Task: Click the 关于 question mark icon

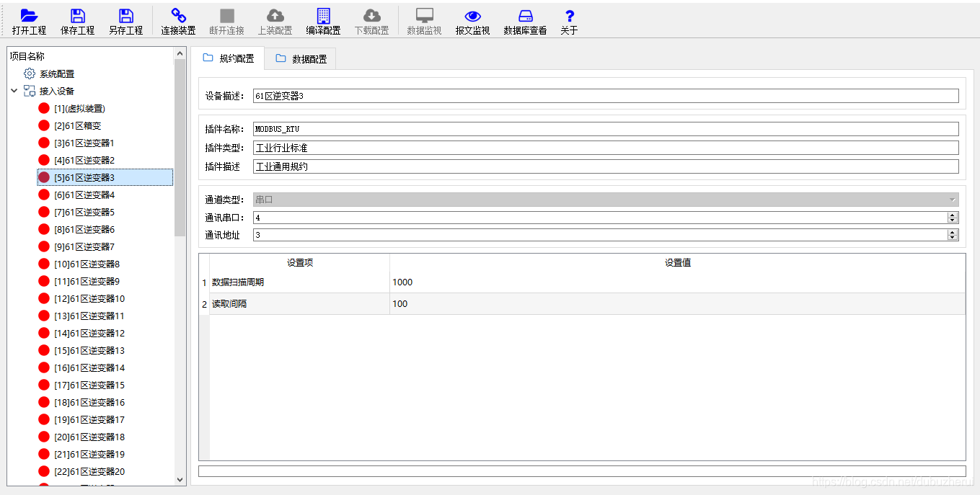Action: click(570, 15)
